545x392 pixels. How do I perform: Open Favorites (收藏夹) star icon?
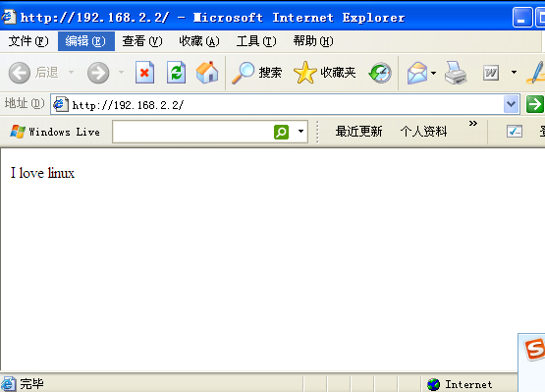tap(325, 73)
